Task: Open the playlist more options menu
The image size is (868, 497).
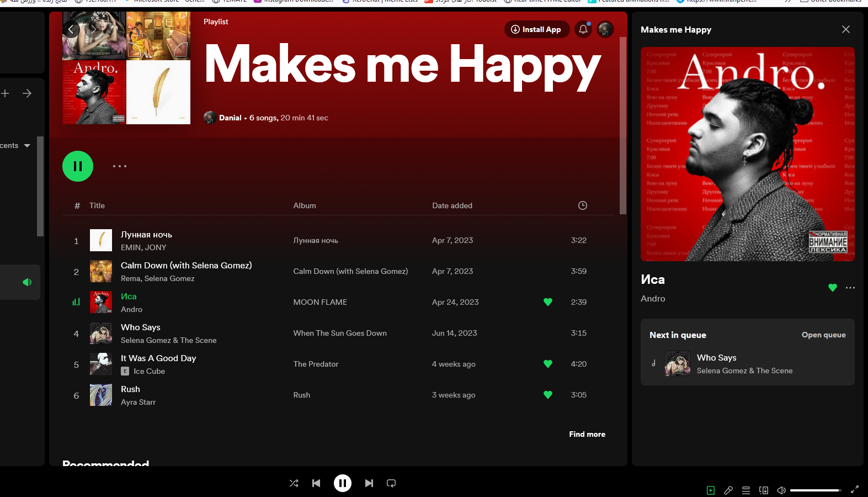Action: (x=120, y=166)
